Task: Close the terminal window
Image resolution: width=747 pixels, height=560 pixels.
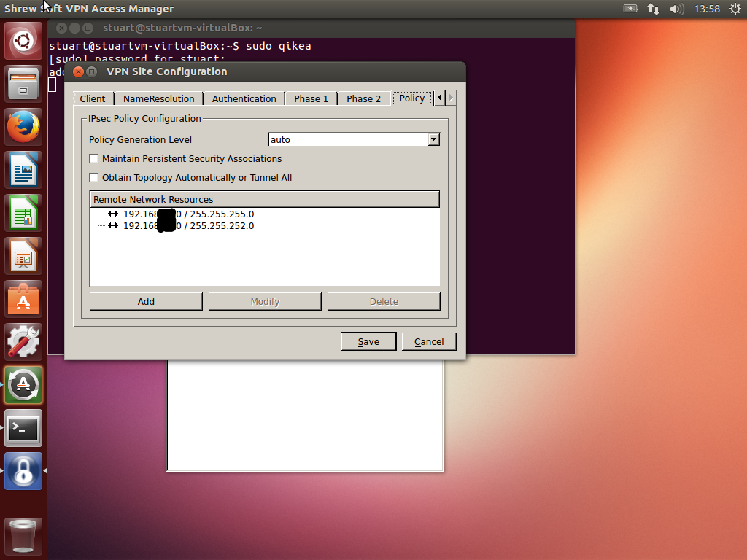Action: pos(61,28)
